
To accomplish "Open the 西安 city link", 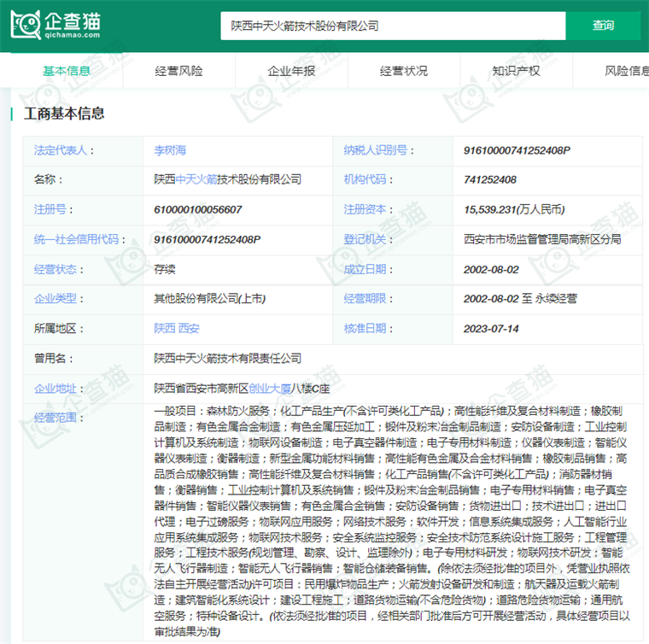I will tap(190, 329).
